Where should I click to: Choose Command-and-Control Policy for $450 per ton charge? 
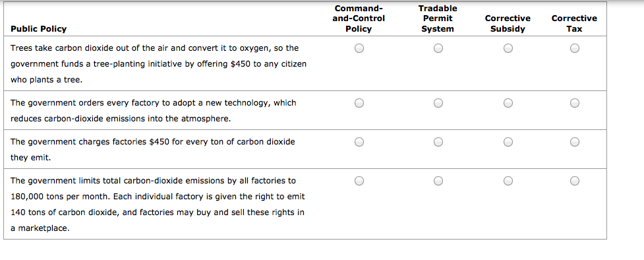[359, 142]
